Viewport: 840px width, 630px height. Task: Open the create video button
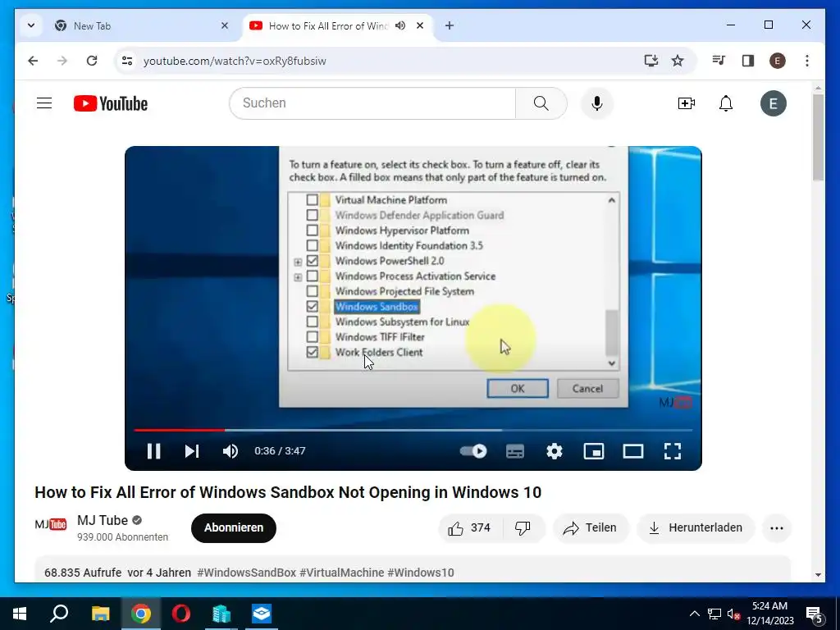click(687, 103)
